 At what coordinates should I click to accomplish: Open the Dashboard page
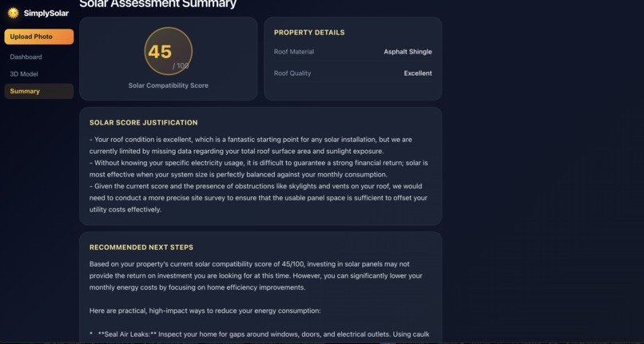[26, 57]
